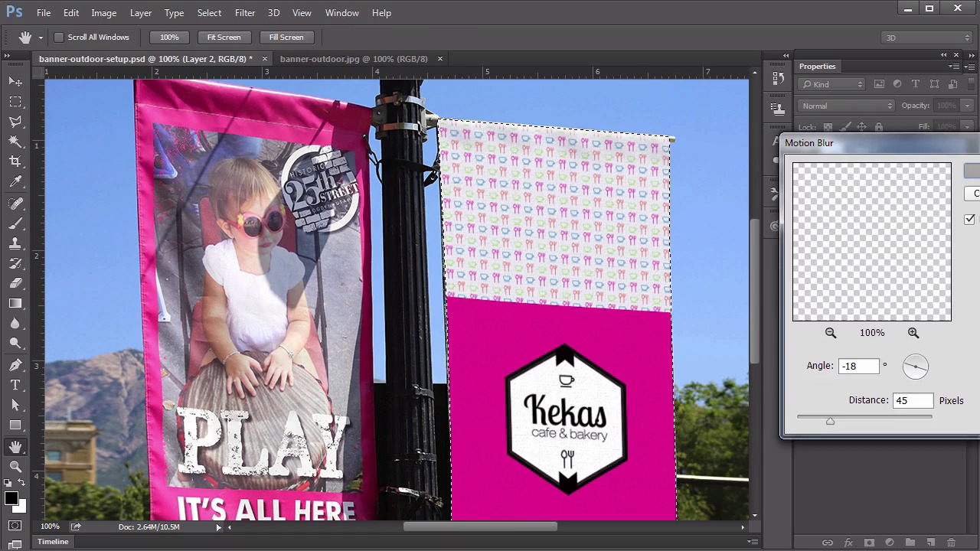Toggle the Motion Blur preview checkbox
The height and width of the screenshot is (551, 980).
tap(969, 220)
